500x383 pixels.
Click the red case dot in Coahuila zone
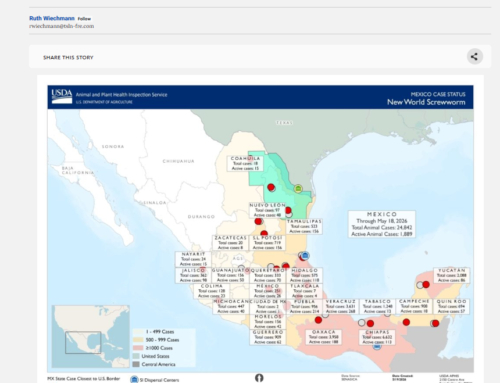271,187
